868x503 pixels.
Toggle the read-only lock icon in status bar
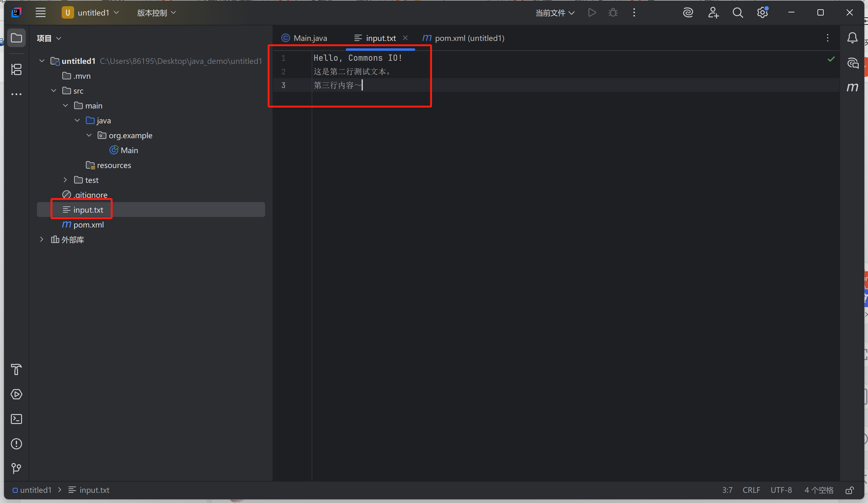point(849,490)
